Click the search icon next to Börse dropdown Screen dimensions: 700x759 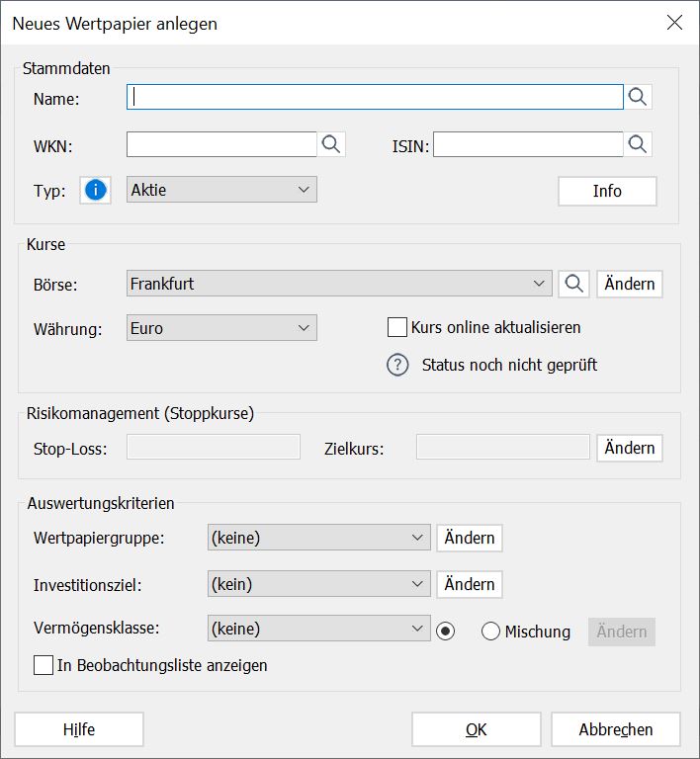[x=573, y=285]
